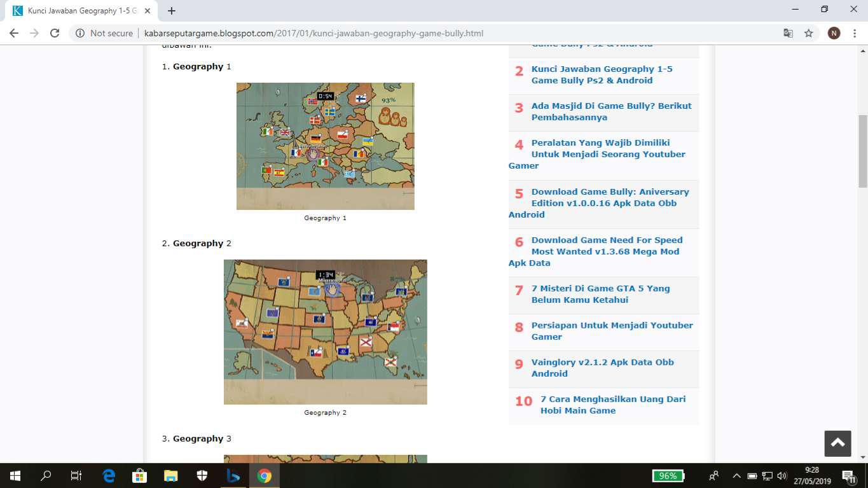This screenshot has height=488, width=868.
Task: Reload the page with the refresh icon
Action: click(55, 33)
